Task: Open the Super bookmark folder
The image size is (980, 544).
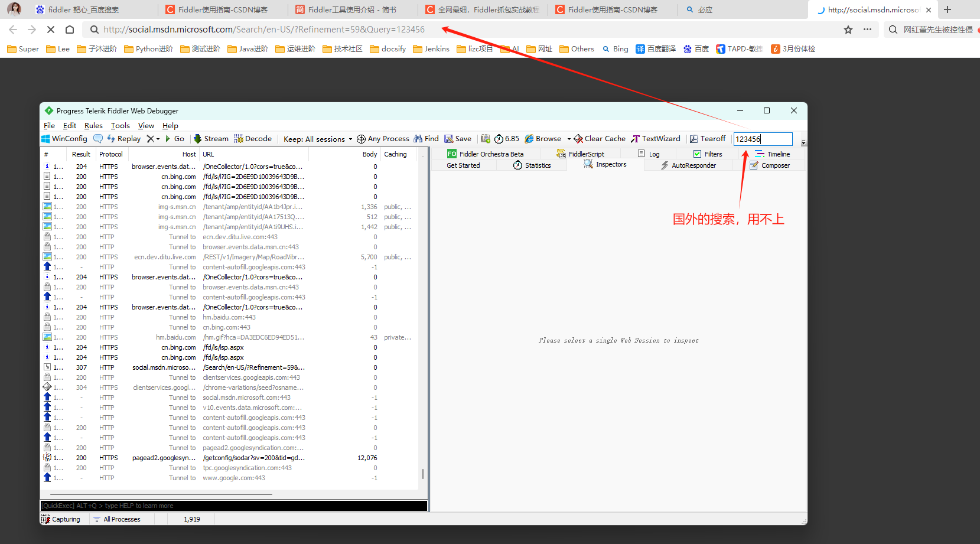Action: click(x=23, y=49)
